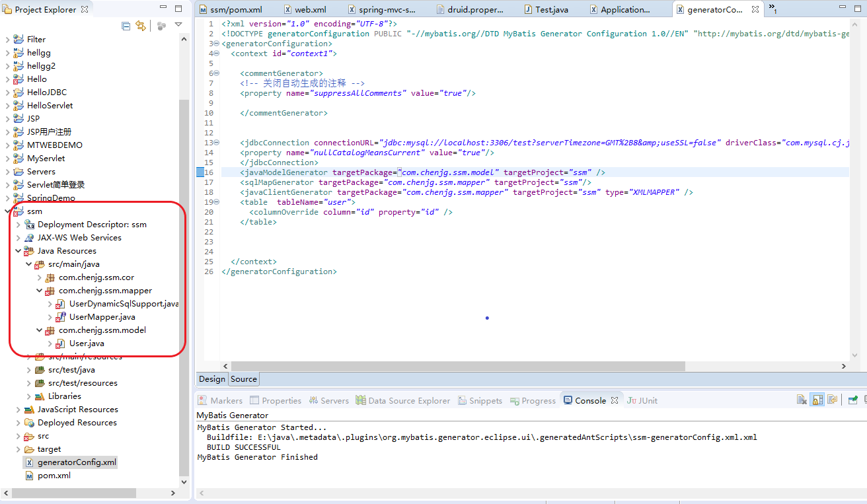The height and width of the screenshot is (504, 867).
Task: Click the Libraries icon in ssm
Action: point(40,396)
